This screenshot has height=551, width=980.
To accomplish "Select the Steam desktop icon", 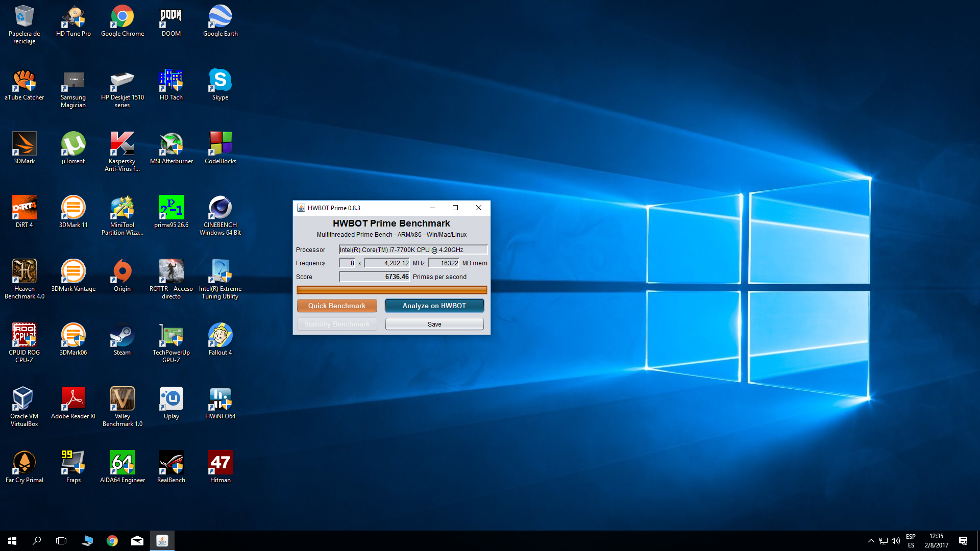I will point(122,340).
